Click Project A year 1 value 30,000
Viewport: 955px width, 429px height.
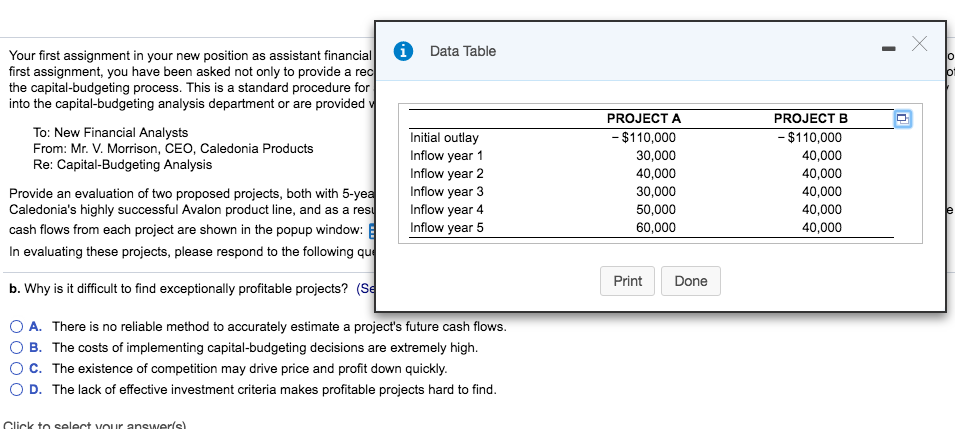tap(655, 155)
